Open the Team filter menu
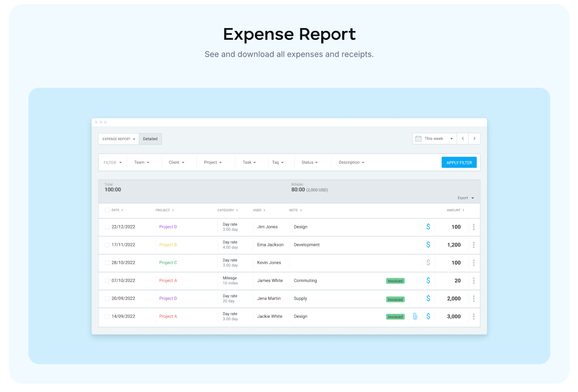The image size is (578, 392). pyautogui.click(x=142, y=163)
